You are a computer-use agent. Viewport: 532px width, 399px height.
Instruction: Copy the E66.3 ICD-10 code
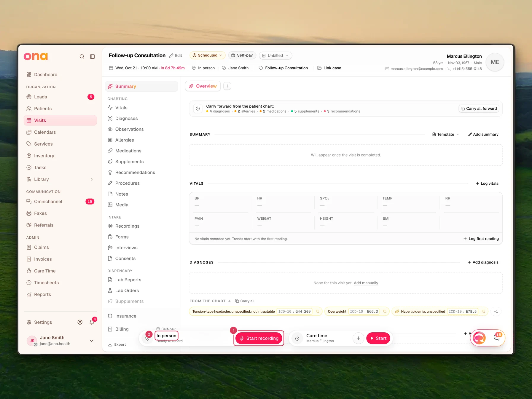(385, 312)
